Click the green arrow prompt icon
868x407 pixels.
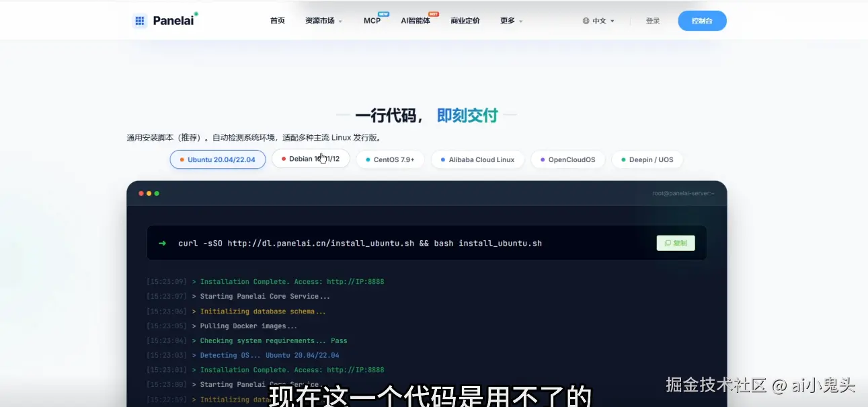(x=162, y=244)
